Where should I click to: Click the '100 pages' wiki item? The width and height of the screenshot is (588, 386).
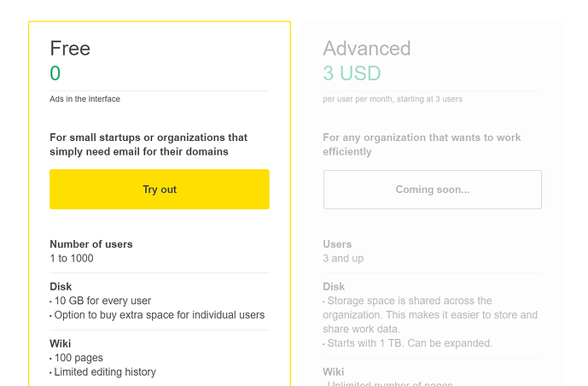pos(78,358)
